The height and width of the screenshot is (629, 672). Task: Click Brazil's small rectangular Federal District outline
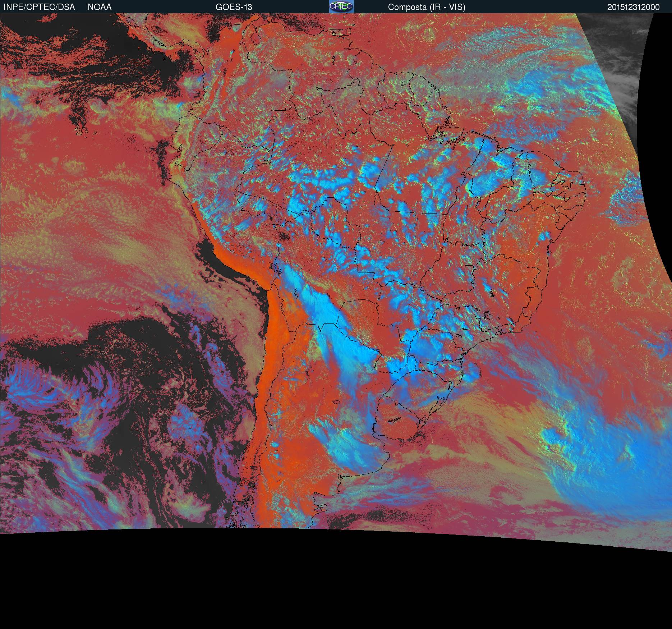coord(469,267)
